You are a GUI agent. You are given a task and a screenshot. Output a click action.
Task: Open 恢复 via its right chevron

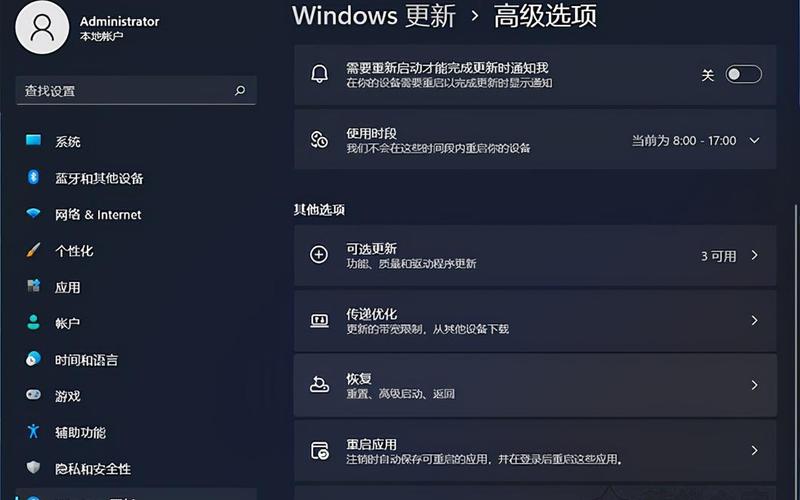pyautogui.click(x=755, y=385)
